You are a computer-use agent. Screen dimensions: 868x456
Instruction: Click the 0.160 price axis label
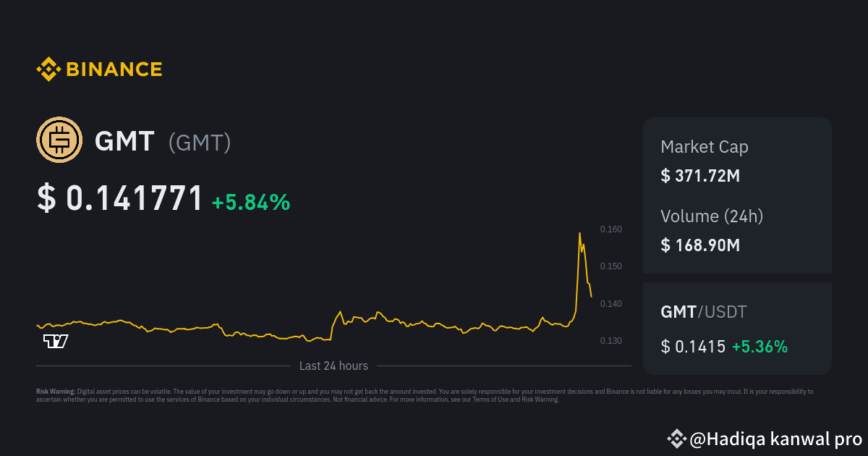pos(611,229)
